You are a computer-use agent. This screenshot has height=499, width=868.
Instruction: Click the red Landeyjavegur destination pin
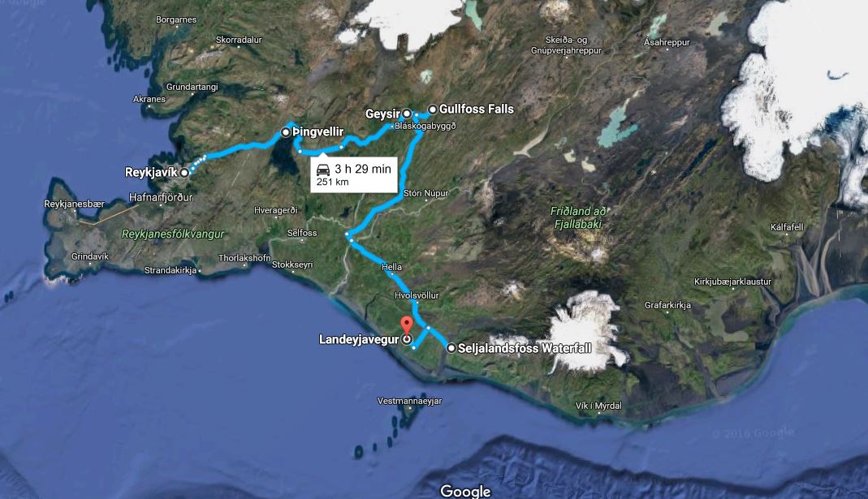pos(407,326)
